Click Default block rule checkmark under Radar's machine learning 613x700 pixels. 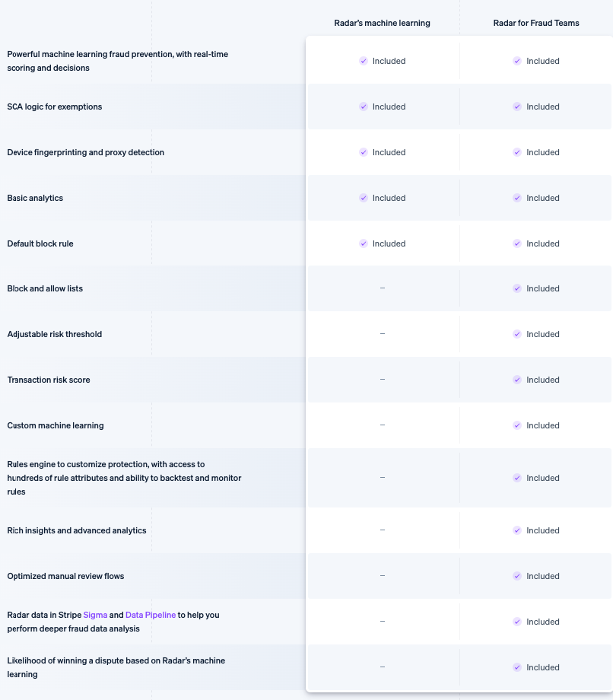coord(364,243)
